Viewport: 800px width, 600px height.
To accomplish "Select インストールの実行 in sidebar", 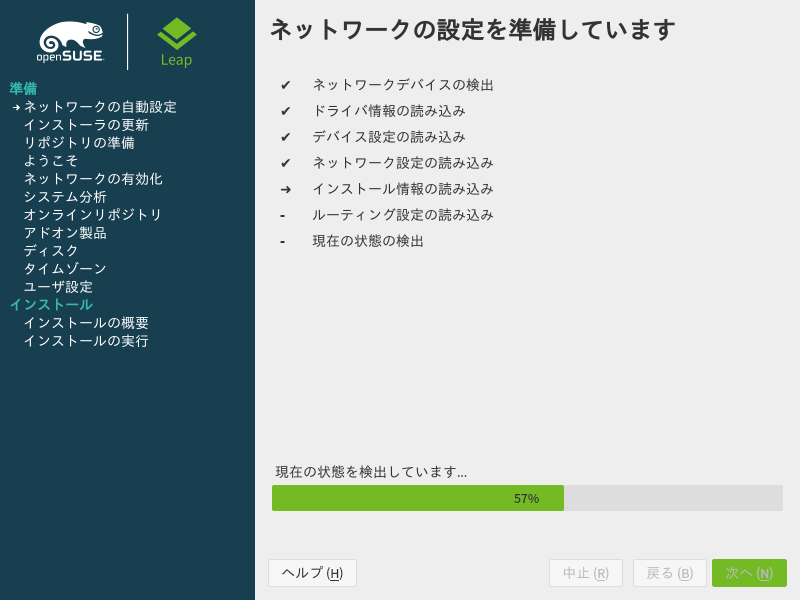I will (x=86, y=341).
